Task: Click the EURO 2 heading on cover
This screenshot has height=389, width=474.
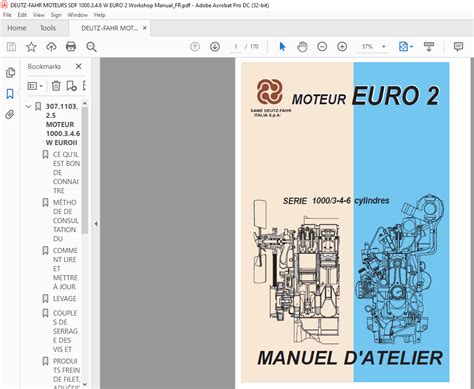Action: coord(396,96)
